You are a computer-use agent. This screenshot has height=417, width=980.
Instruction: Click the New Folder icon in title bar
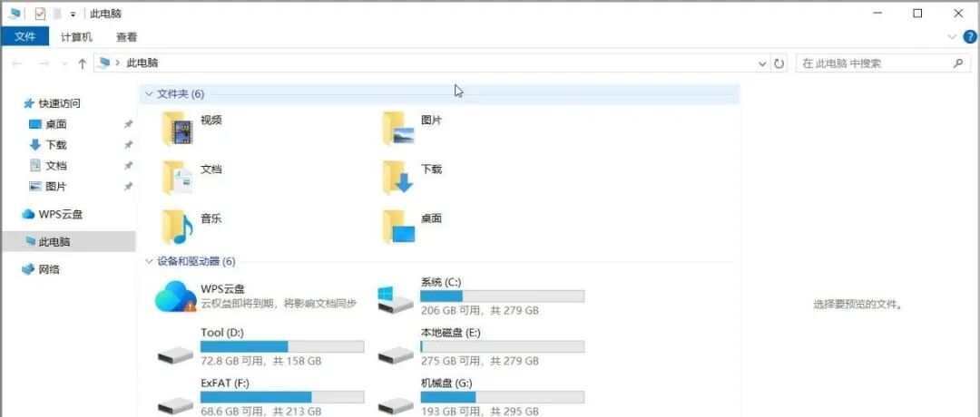pyautogui.click(x=57, y=13)
